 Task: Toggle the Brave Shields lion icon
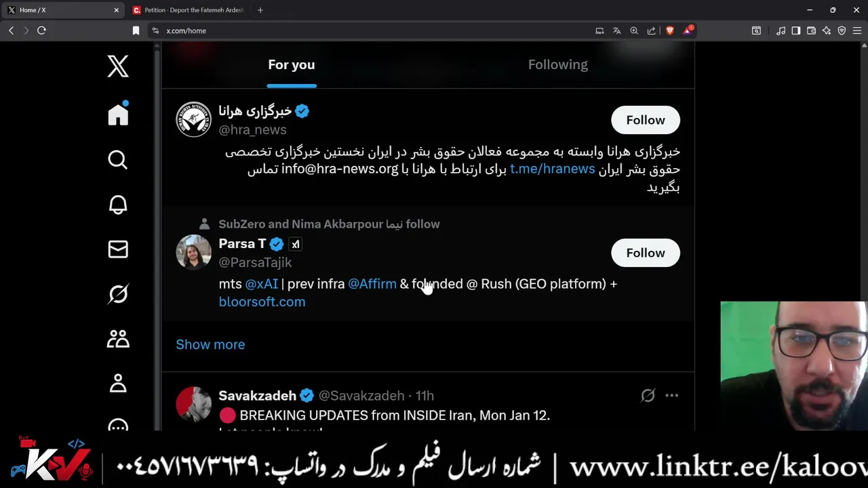point(670,30)
